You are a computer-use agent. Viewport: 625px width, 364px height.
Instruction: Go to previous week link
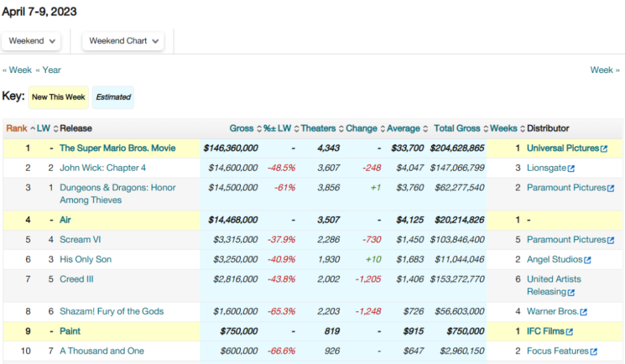17,70
